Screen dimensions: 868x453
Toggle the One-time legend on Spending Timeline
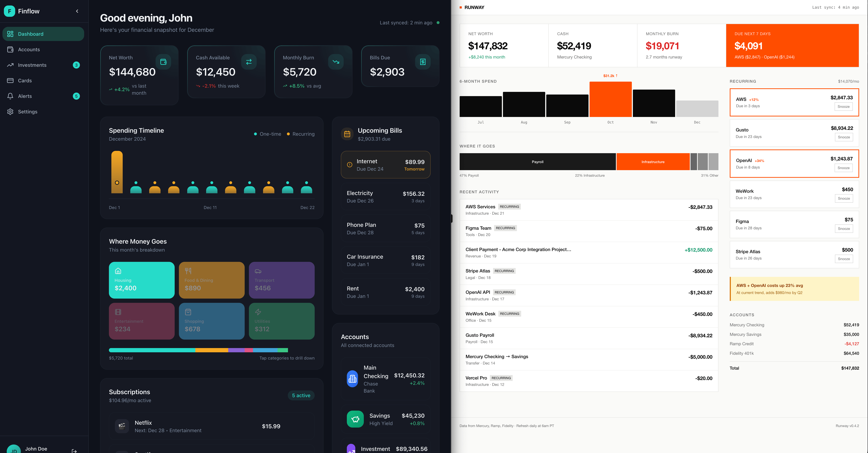coord(268,134)
